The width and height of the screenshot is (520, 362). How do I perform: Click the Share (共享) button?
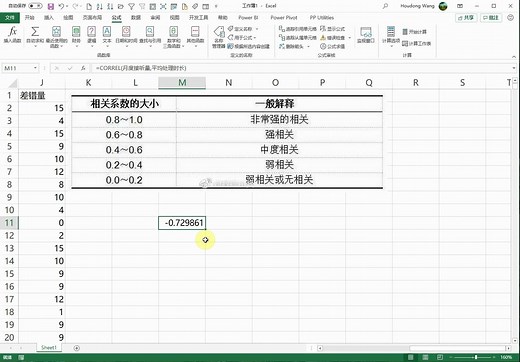click(466, 18)
